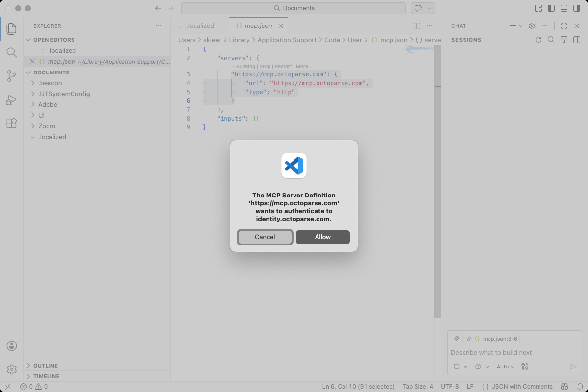Search chat sessions

coord(551,40)
